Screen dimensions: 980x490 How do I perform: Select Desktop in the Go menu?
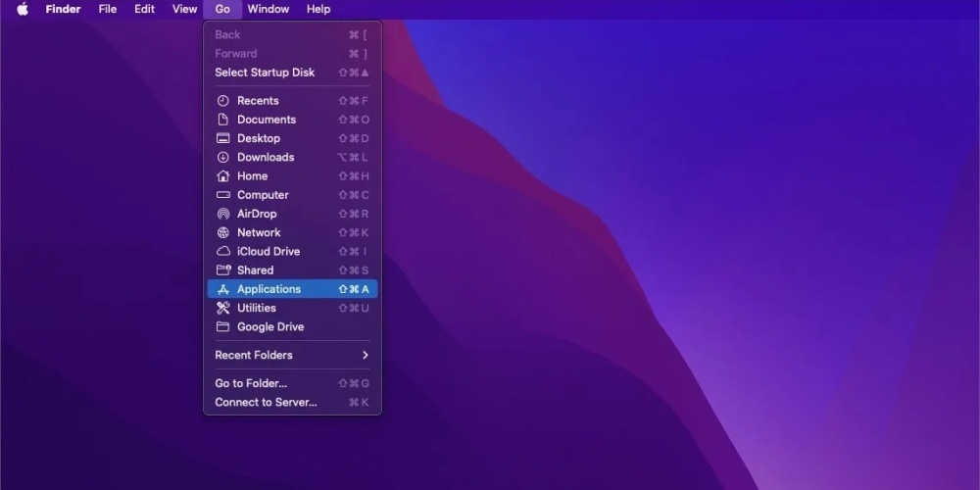[259, 138]
